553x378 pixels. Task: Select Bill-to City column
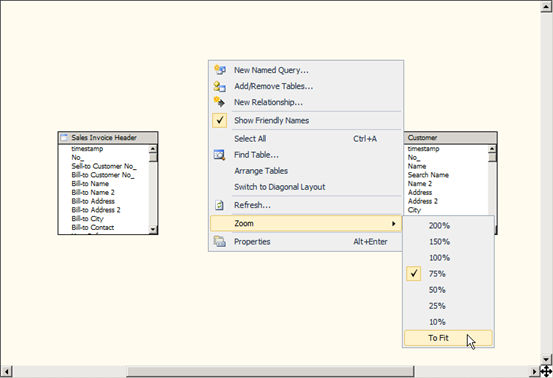87,219
